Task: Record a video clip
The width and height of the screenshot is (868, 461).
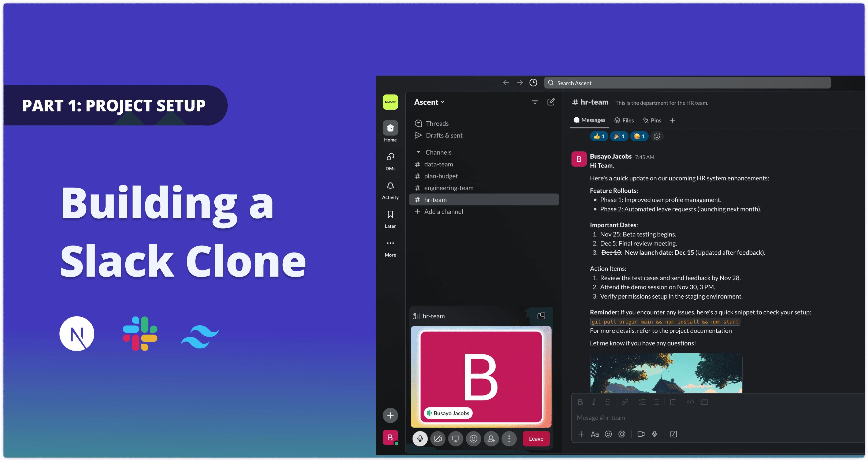Action: point(641,434)
